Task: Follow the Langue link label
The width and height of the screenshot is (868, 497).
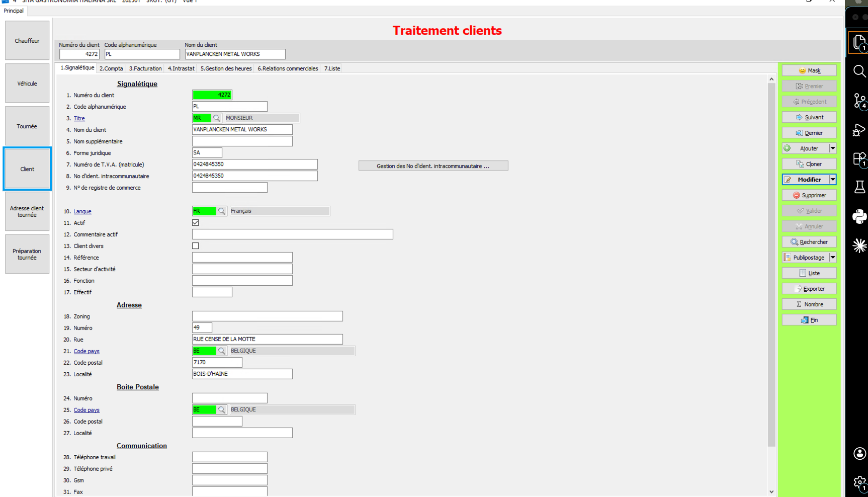Action: click(82, 211)
